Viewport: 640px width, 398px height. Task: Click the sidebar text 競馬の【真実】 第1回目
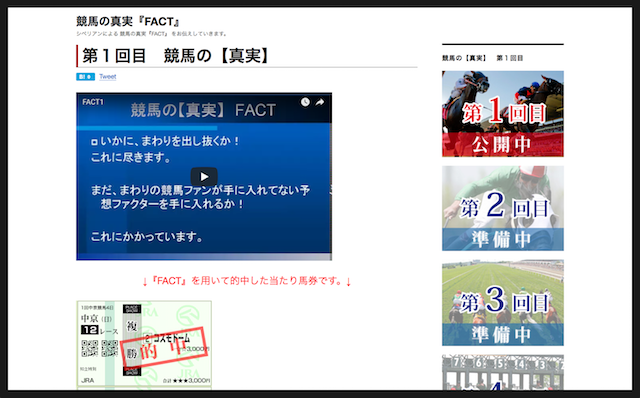coord(482,58)
